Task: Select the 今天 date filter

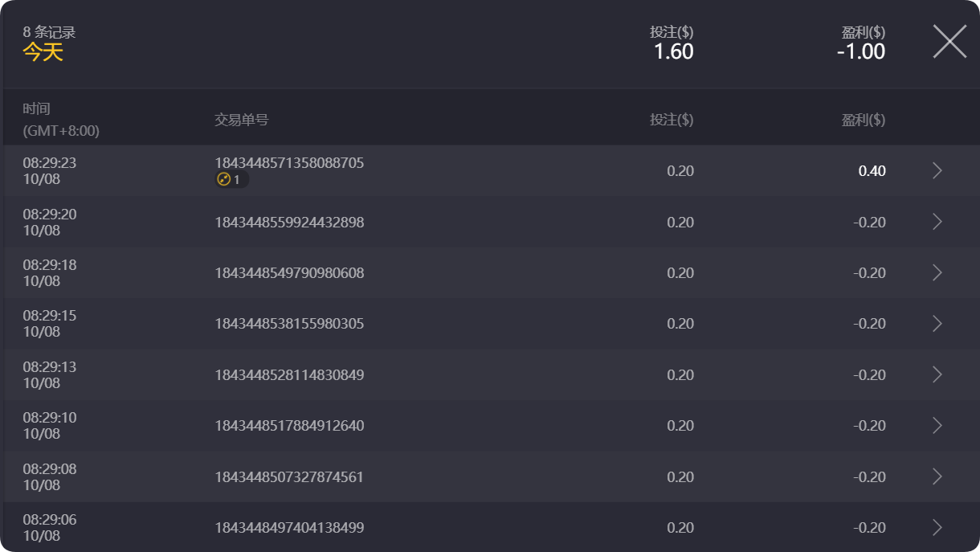Action: pos(43,52)
